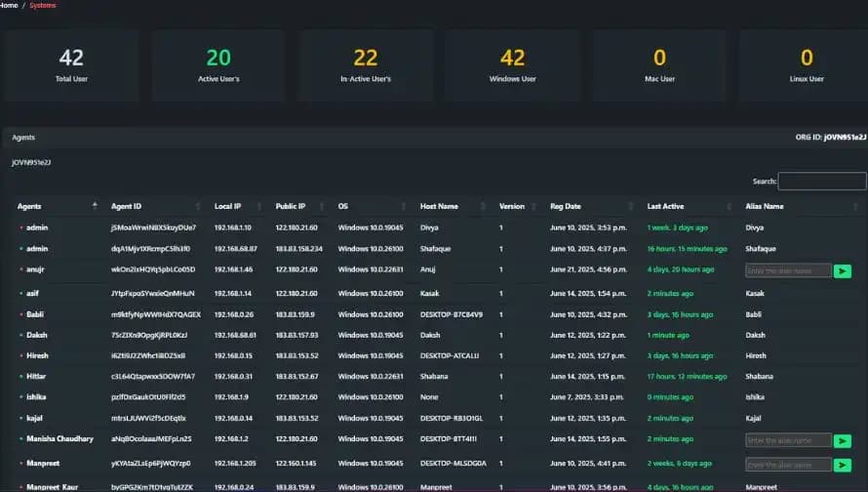Click sort arrows on Agents column header
This screenshot has height=492, width=868.
pyautogui.click(x=95, y=206)
